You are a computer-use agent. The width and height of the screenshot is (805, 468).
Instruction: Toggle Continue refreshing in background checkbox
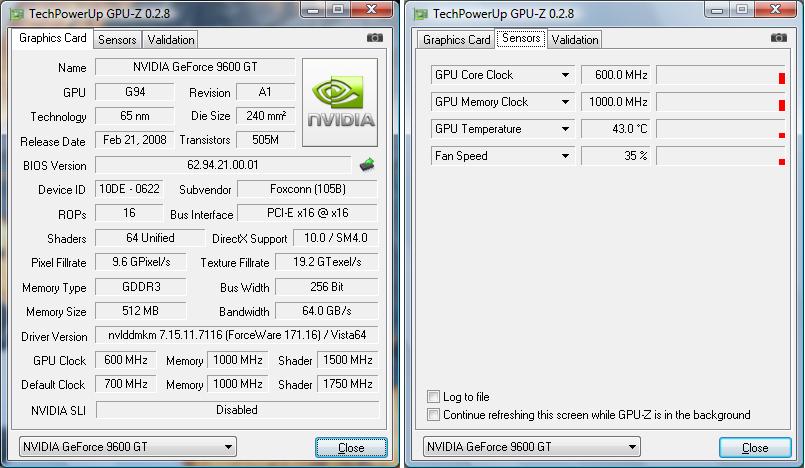433,415
